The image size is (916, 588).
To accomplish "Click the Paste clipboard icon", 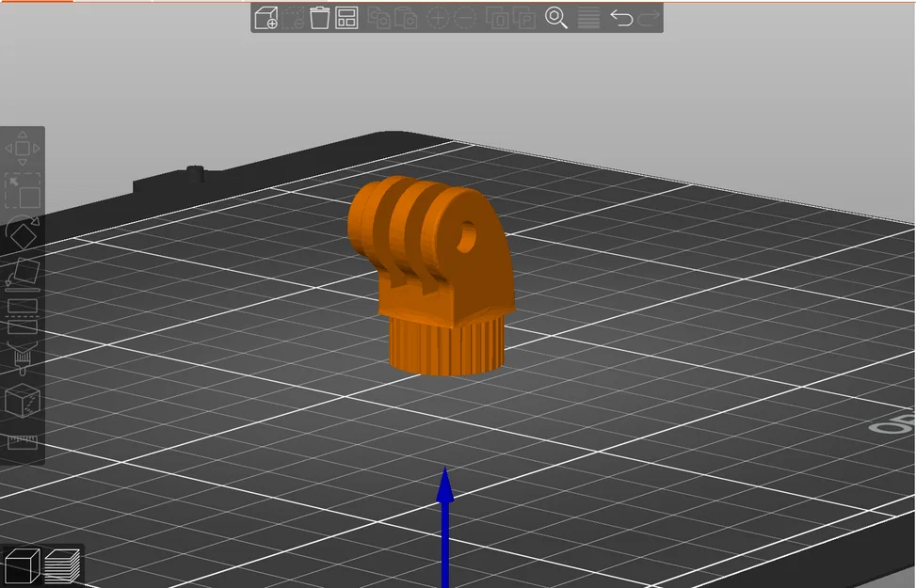I will pos(406,18).
